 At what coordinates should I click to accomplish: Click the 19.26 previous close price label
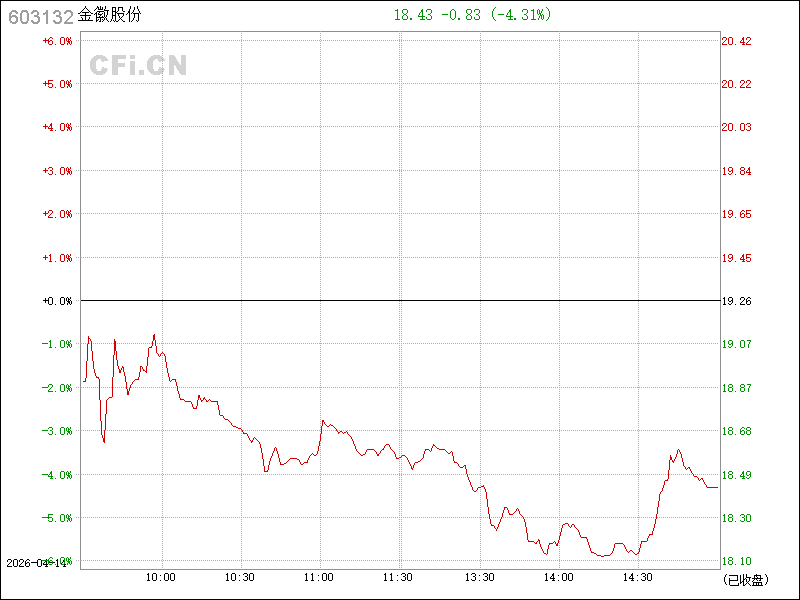(x=737, y=301)
